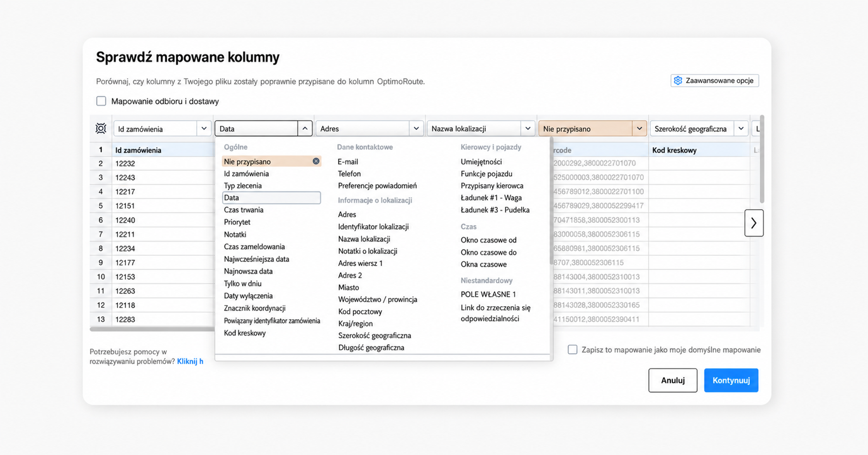Screen dimensions: 868x455
Task: Choose Długość geograficzna option
Action: [x=371, y=348]
